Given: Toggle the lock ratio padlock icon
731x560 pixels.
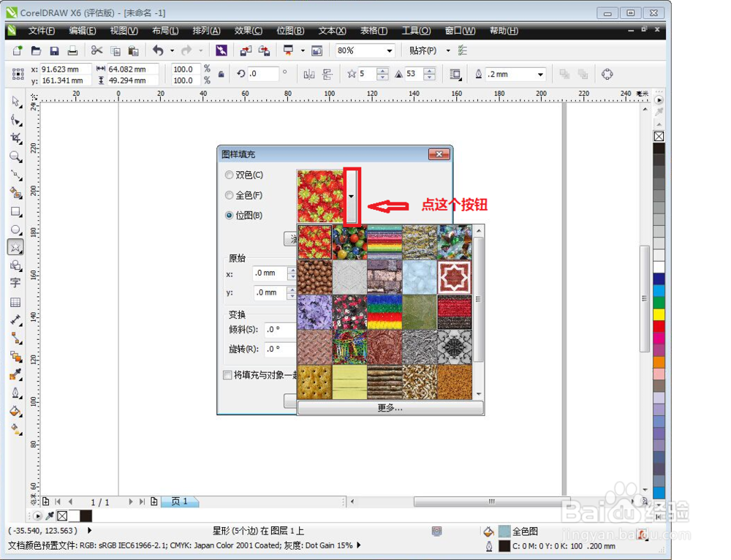Looking at the screenshot, I should [221, 74].
